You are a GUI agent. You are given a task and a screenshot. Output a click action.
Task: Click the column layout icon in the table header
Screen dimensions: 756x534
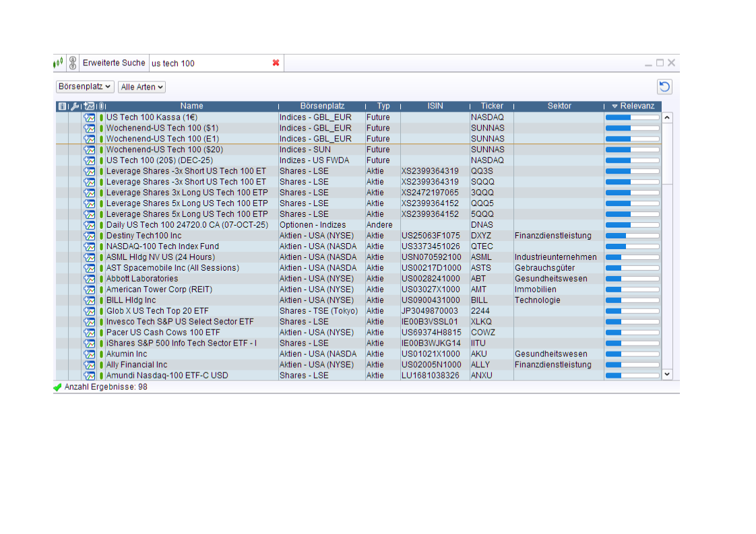(x=62, y=106)
